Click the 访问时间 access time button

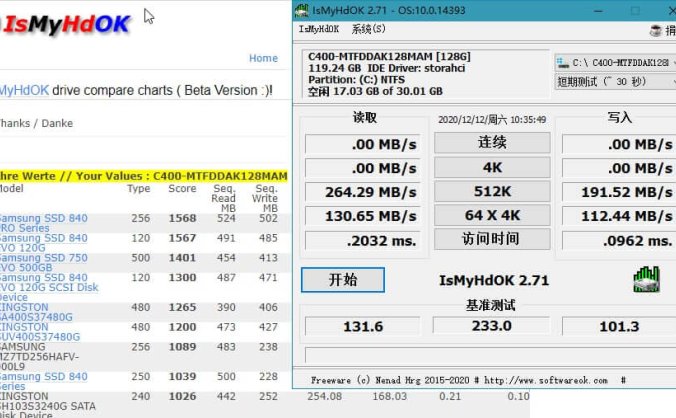[492, 239]
